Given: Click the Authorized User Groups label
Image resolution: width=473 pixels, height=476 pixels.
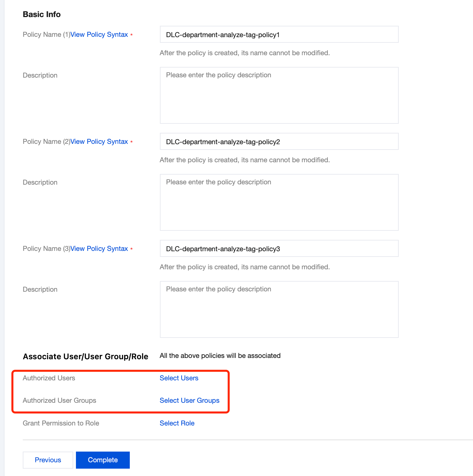Looking at the screenshot, I should (x=59, y=400).
